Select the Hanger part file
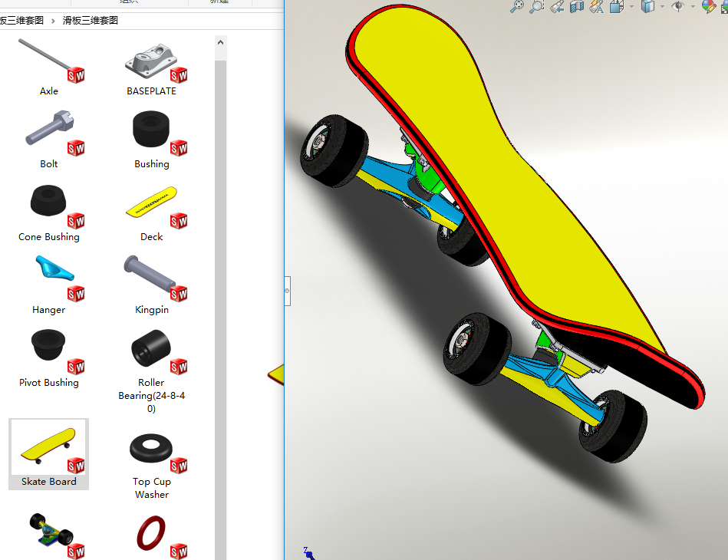 click(49, 285)
